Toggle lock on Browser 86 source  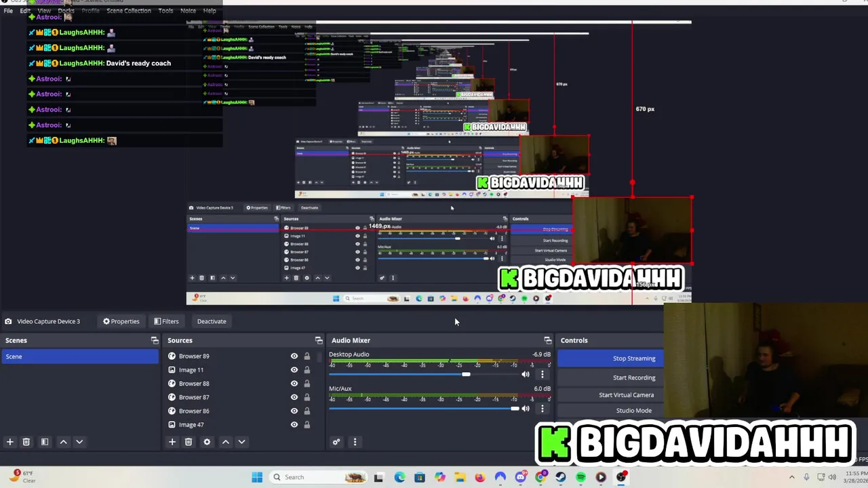point(307,411)
